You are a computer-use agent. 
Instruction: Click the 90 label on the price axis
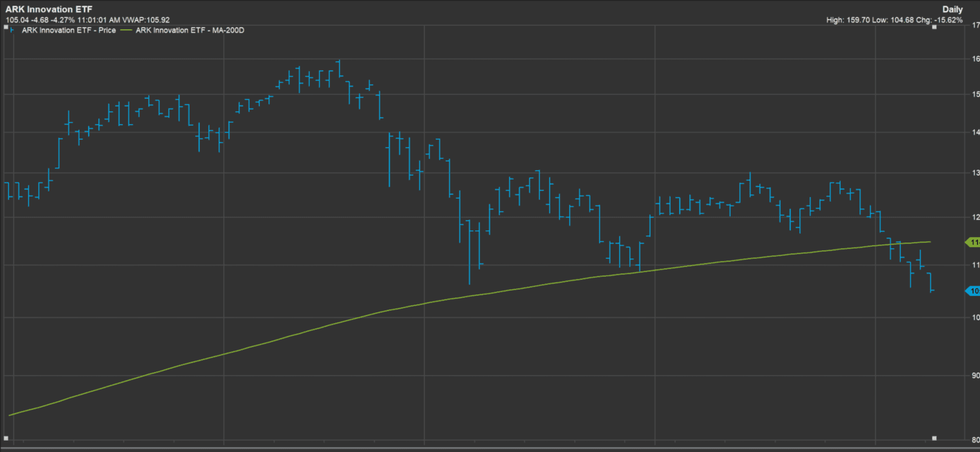pyautogui.click(x=975, y=375)
